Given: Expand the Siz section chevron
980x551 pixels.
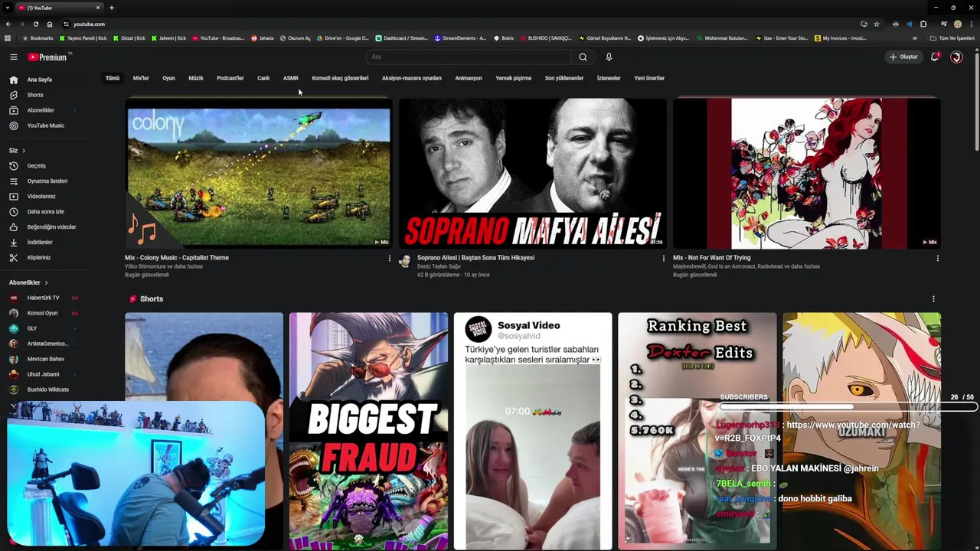Looking at the screenshot, I should [x=23, y=150].
